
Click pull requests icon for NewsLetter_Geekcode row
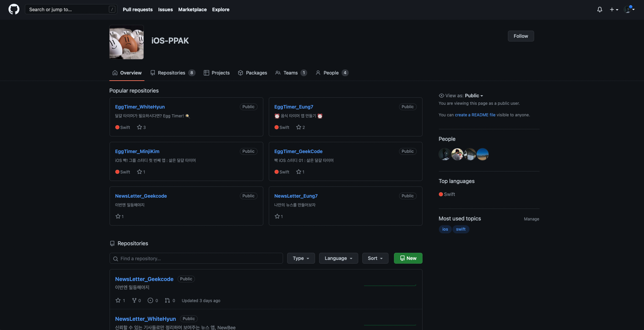coord(167,300)
